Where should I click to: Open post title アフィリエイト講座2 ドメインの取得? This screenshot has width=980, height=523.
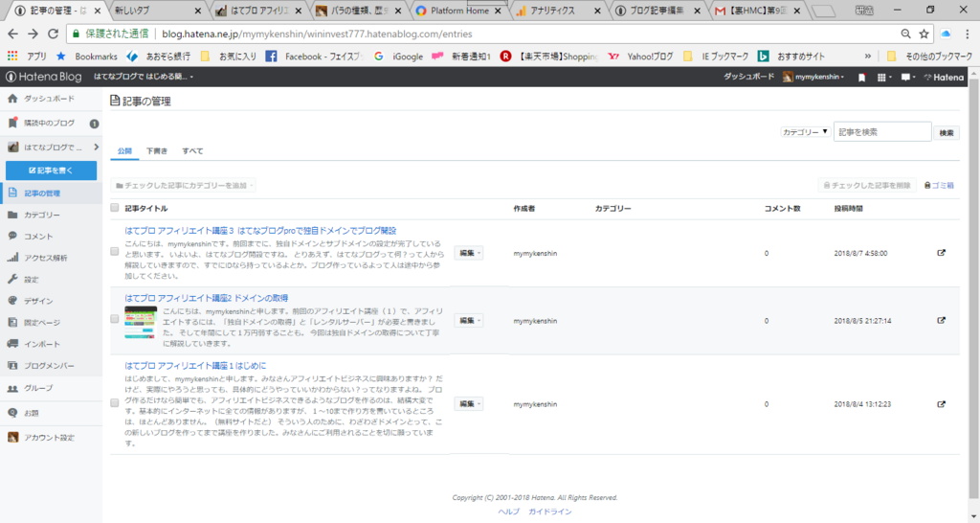(x=207, y=298)
